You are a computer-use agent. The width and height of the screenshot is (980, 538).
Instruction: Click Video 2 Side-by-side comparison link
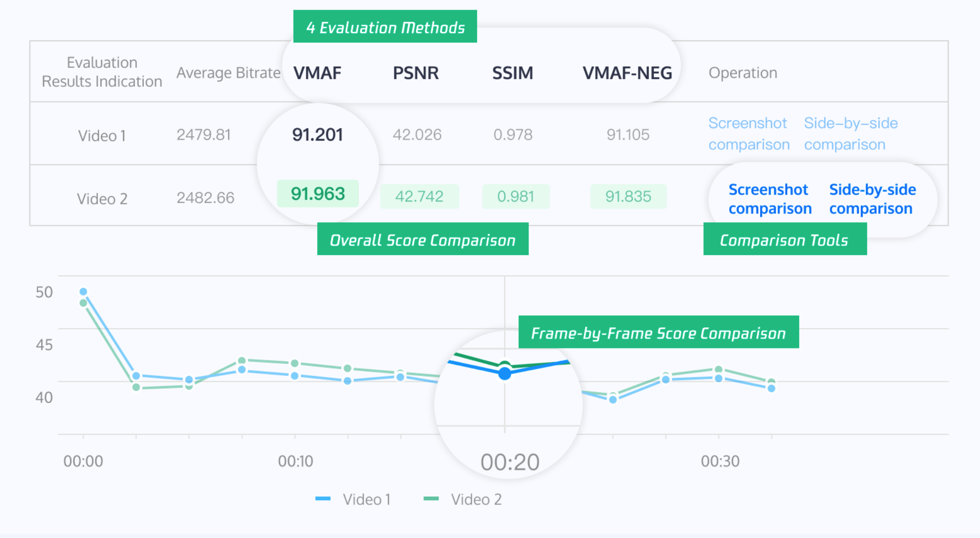click(872, 199)
